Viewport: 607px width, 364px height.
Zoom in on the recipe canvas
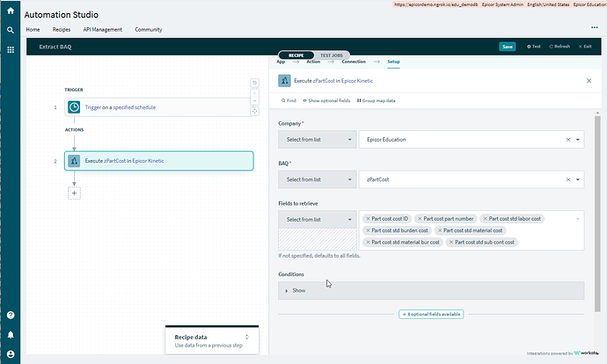coord(255,93)
